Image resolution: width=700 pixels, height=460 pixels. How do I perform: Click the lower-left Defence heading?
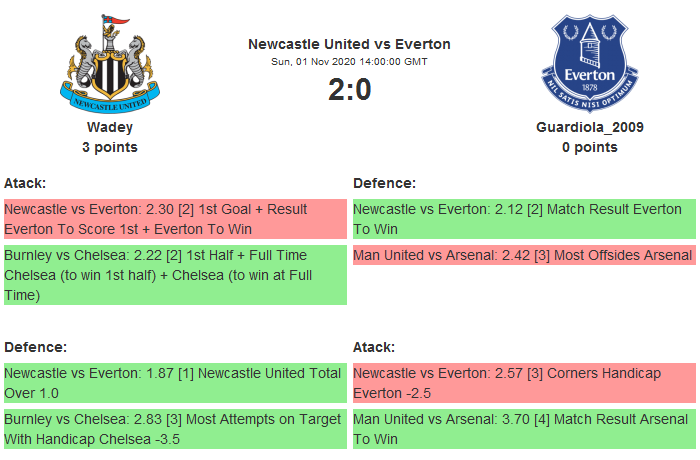35,346
